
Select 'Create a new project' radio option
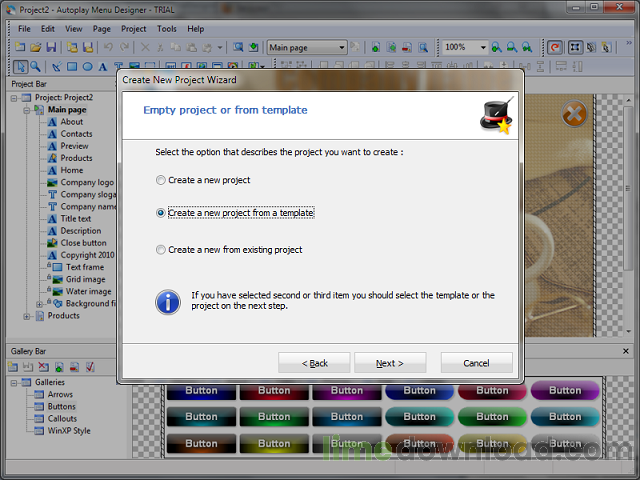161,180
